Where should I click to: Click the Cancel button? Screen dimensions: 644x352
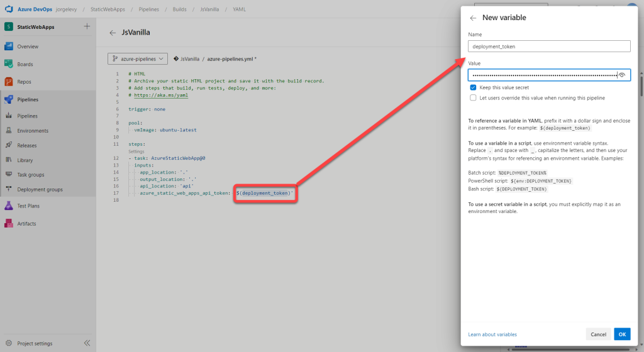(599, 334)
